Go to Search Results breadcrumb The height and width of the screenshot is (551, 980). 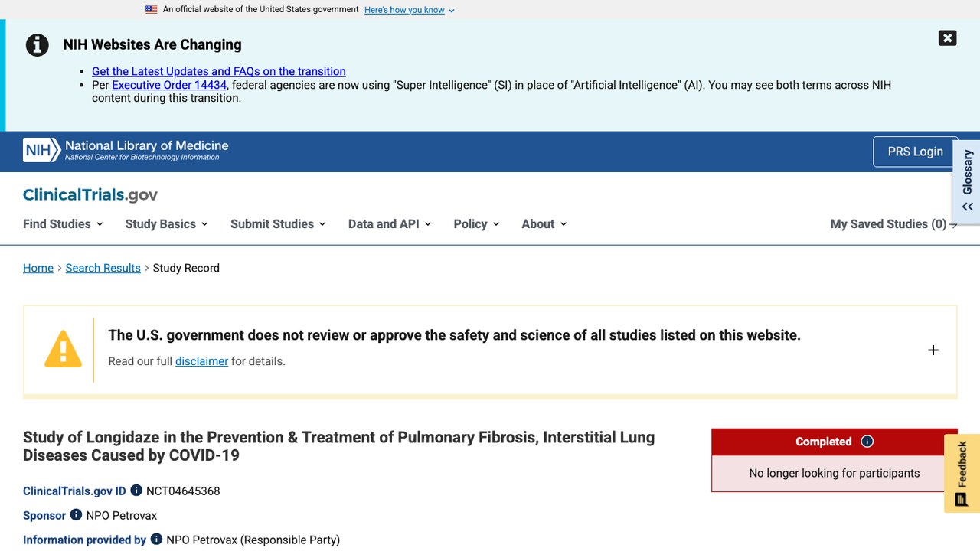click(103, 268)
